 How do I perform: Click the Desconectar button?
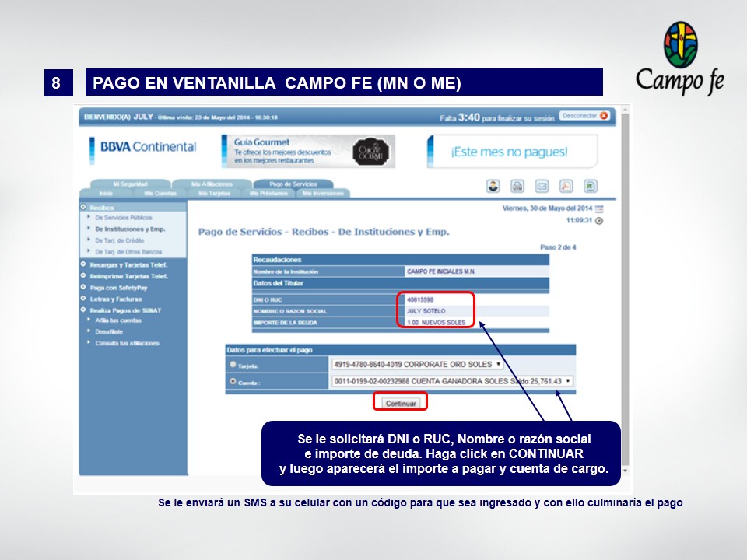pyautogui.click(x=584, y=116)
